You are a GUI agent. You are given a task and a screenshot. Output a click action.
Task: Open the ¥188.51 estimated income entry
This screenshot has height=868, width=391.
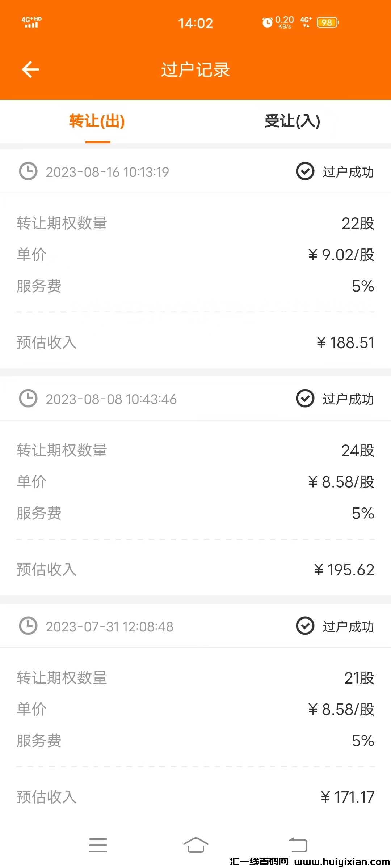pyautogui.click(x=345, y=342)
